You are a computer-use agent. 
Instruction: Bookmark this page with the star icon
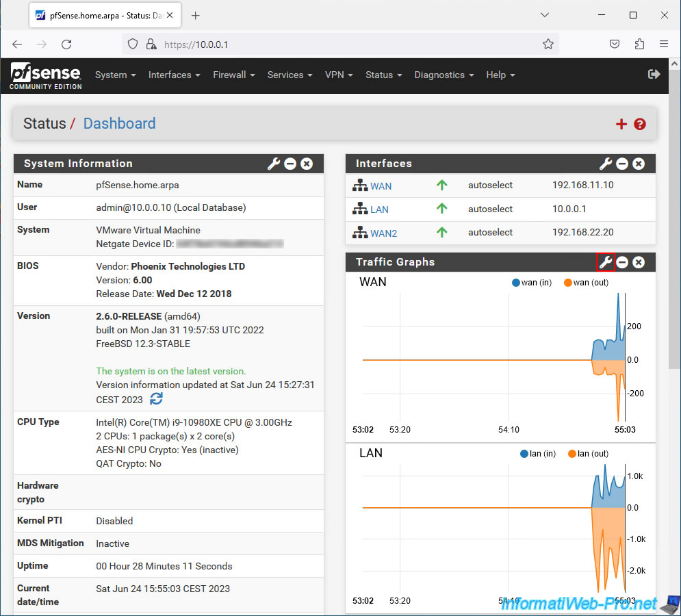(x=548, y=44)
